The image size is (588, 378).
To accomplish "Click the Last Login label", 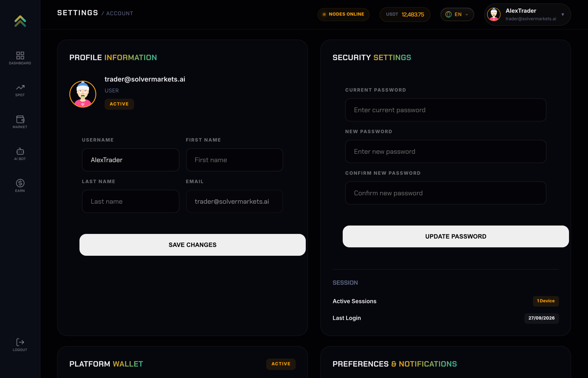I will click(346, 318).
